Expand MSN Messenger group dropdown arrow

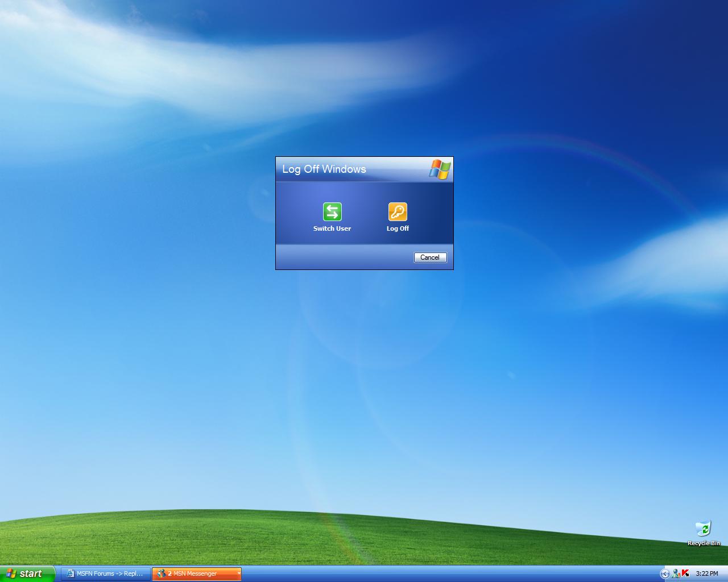[x=238, y=573]
